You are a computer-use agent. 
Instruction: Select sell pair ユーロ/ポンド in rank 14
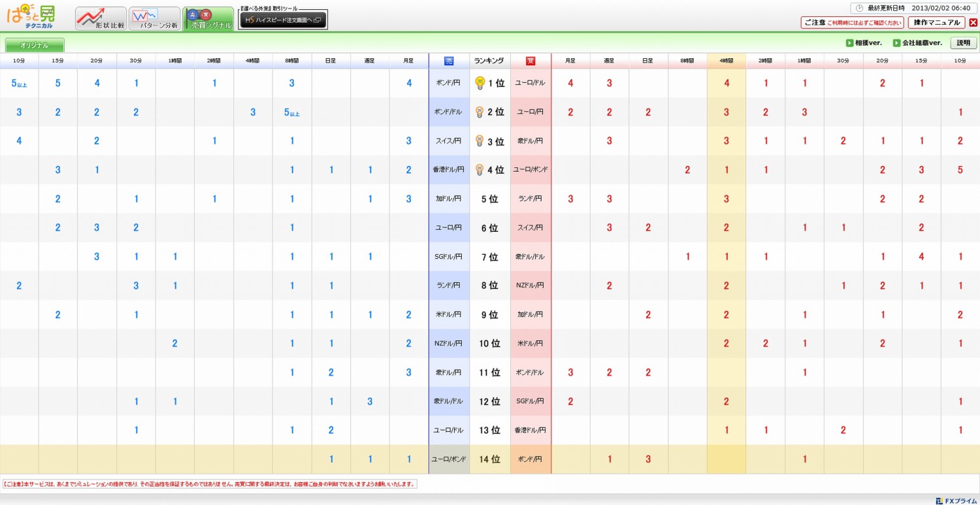pos(449,459)
